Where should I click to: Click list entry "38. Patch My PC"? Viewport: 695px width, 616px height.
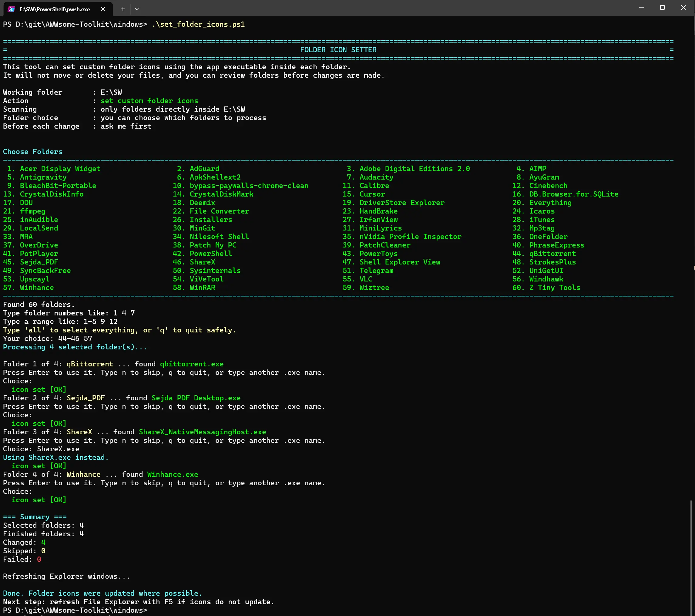(x=205, y=245)
